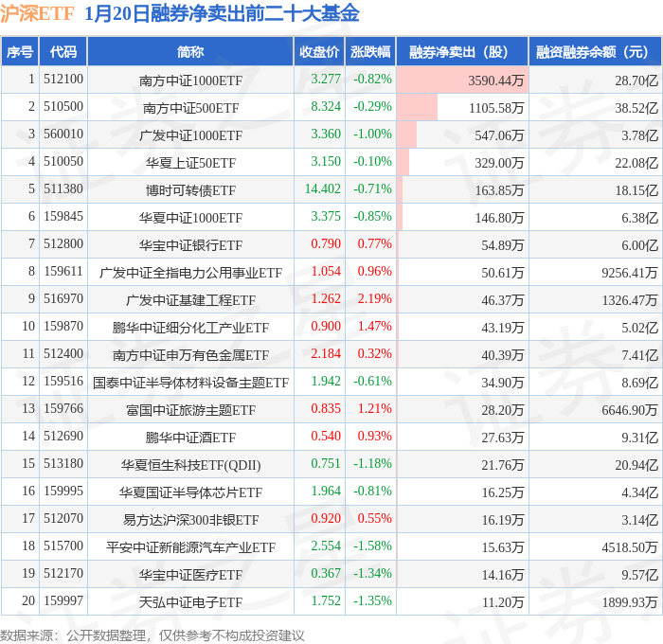Select fund name 南方中证1000ETF

click(x=190, y=80)
